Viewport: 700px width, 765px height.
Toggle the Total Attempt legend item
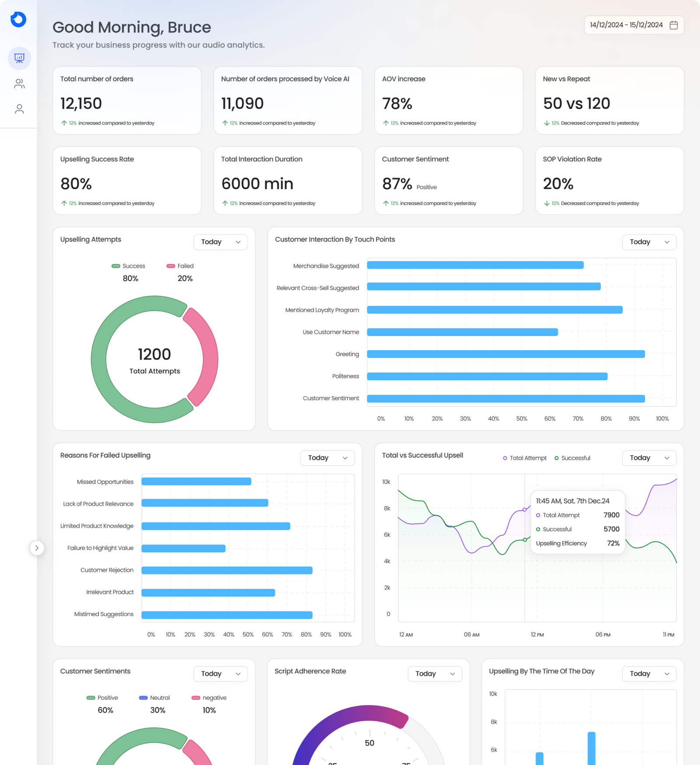[x=525, y=458]
